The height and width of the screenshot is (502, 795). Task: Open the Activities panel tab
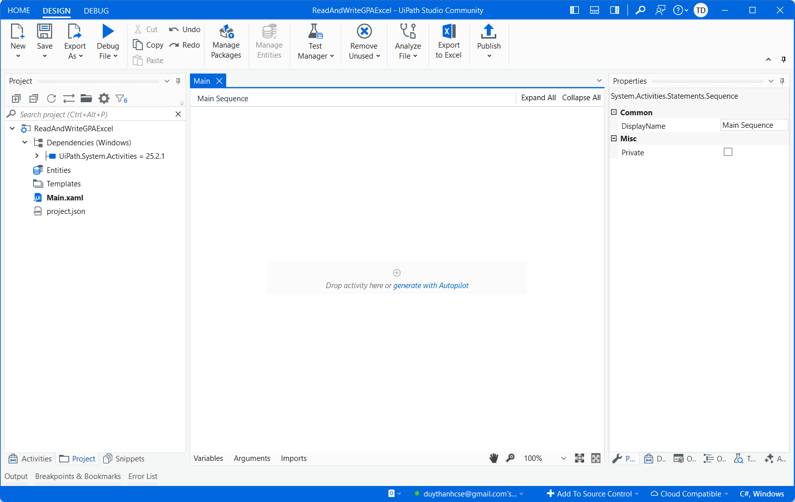click(x=30, y=459)
